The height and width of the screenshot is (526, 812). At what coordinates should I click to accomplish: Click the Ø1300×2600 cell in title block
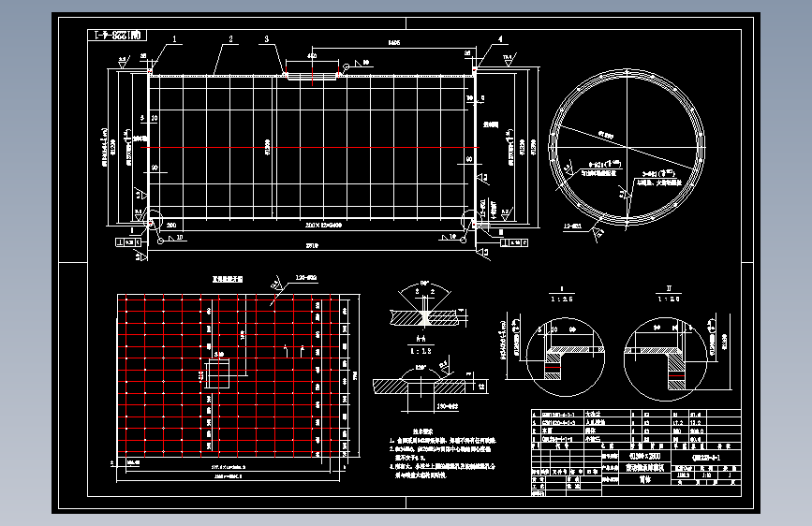644,457
